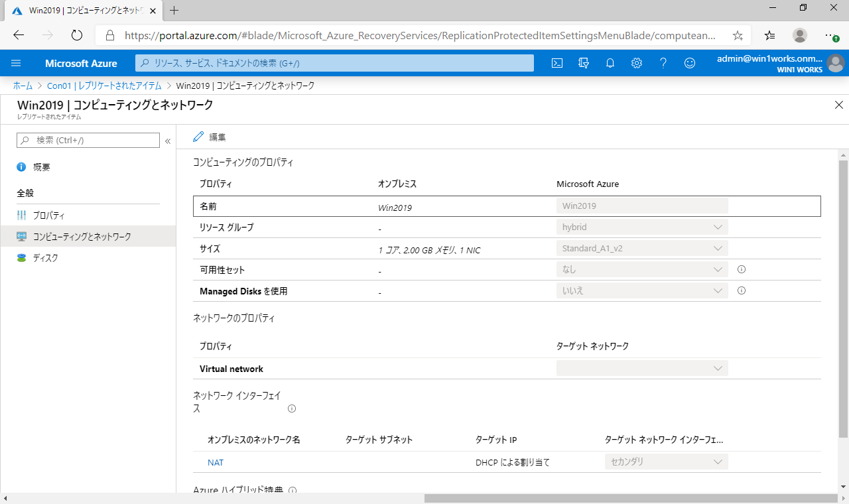This screenshot has width=849, height=504.
Task: Launch Cloud Shell from the header
Action: [558, 63]
